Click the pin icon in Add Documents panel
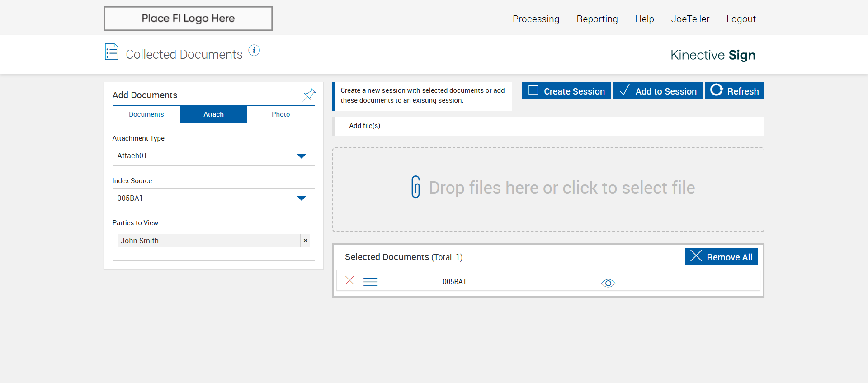The width and height of the screenshot is (868, 383). coord(309,95)
